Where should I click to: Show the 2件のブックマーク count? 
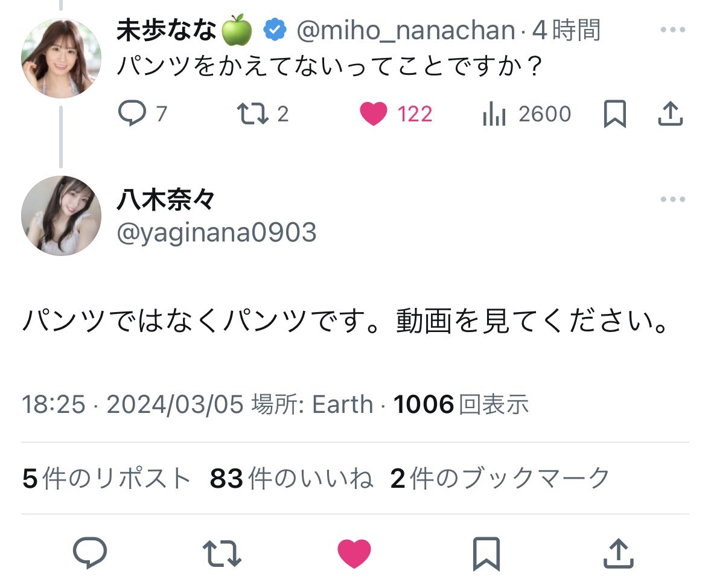pyautogui.click(x=500, y=478)
